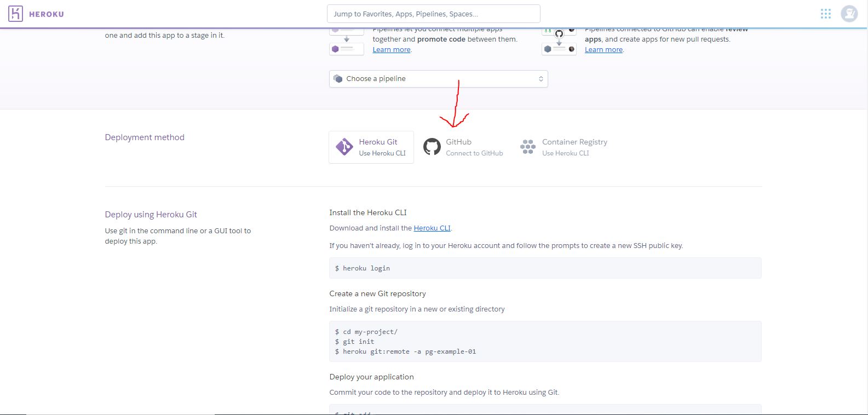The image size is (868, 415).
Task: Click the Jump to Favorites search field
Action: point(433,14)
